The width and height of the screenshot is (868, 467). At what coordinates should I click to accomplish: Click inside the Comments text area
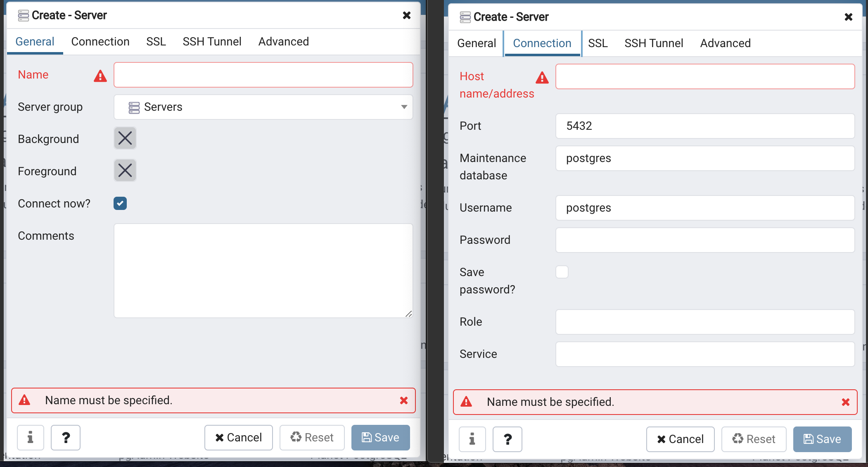coord(263,271)
